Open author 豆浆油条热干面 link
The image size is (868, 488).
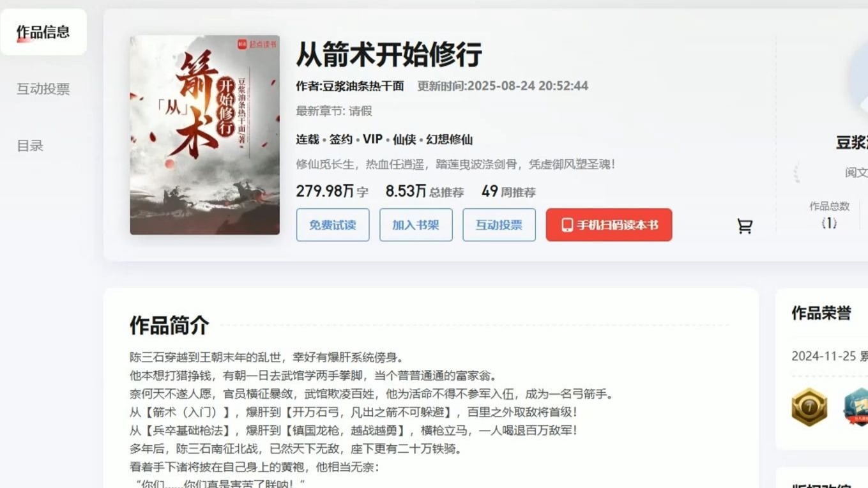[x=363, y=86]
